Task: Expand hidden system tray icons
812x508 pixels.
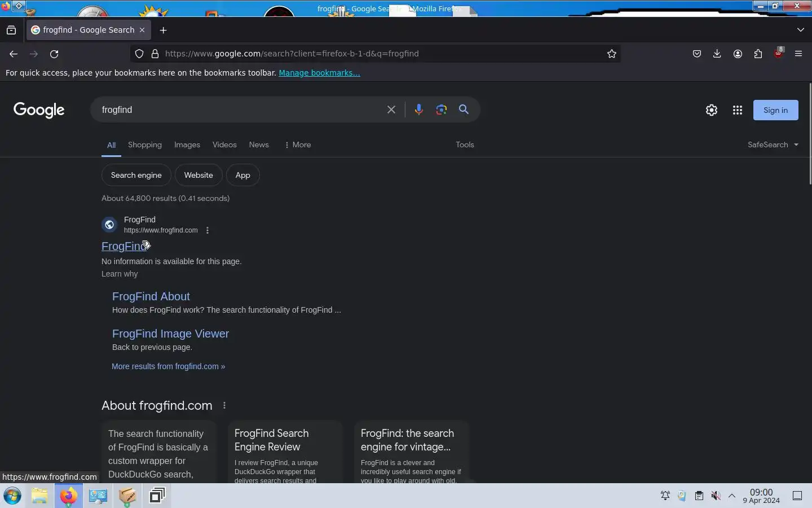Action: click(732, 496)
